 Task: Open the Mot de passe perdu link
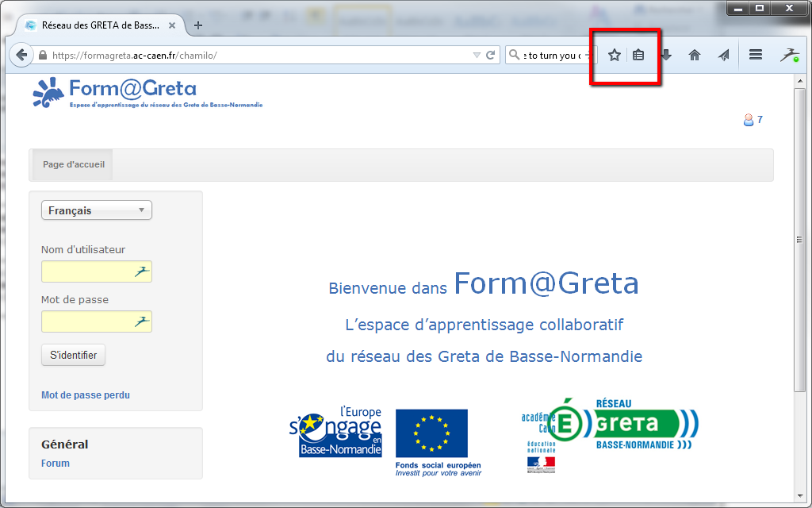point(86,395)
